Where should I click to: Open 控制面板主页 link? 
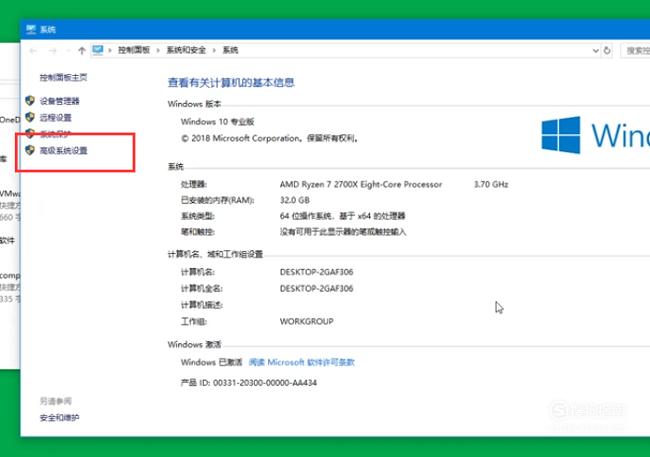(x=63, y=77)
